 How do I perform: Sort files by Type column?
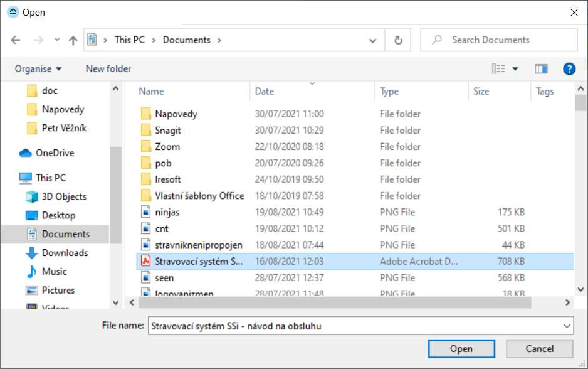coord(389,91)
